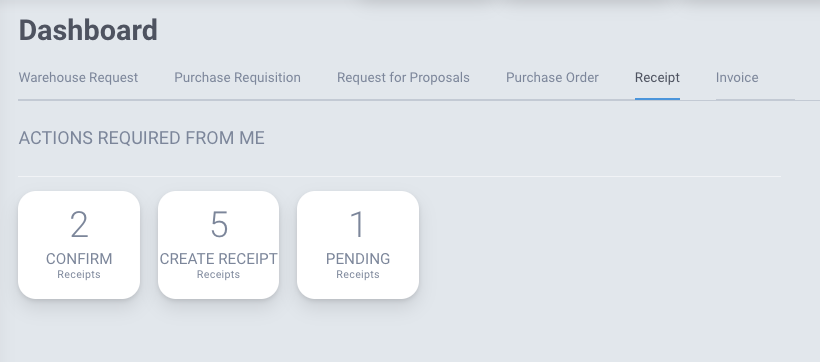
Task: Click the Dashboard page title
Action: (x=88, y=30)
